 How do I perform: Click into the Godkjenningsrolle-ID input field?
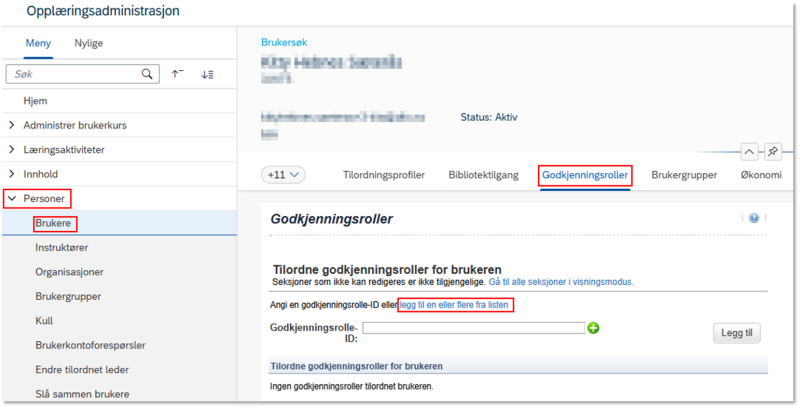tap(473, 328)
